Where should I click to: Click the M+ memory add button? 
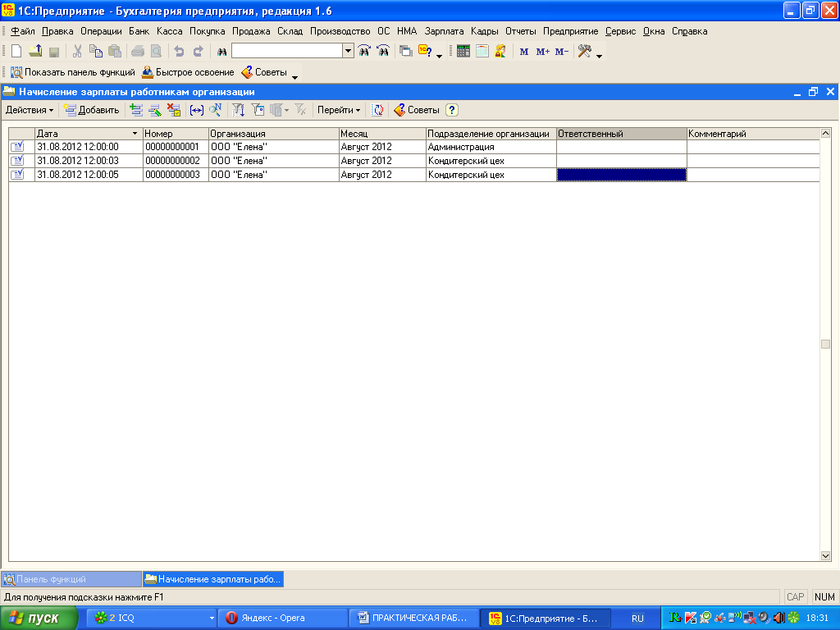543,52
